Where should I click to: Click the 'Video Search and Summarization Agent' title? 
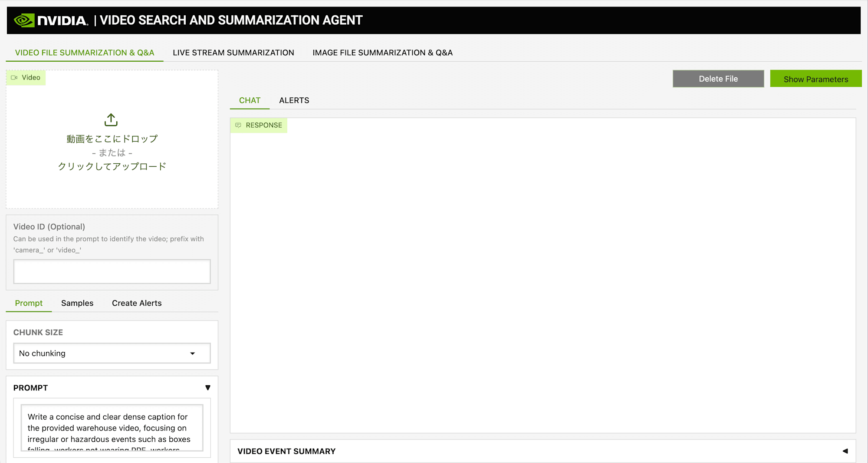pyautogui.click(x=231, y=20)
